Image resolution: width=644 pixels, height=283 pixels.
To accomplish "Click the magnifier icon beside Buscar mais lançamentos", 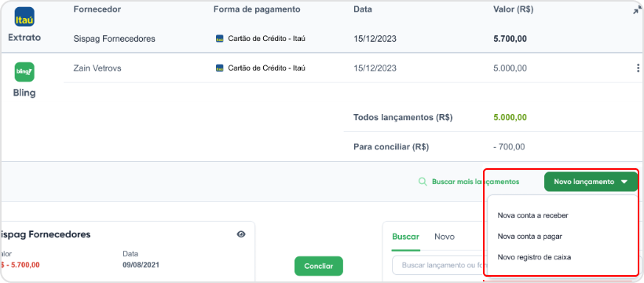I will 423,182.
